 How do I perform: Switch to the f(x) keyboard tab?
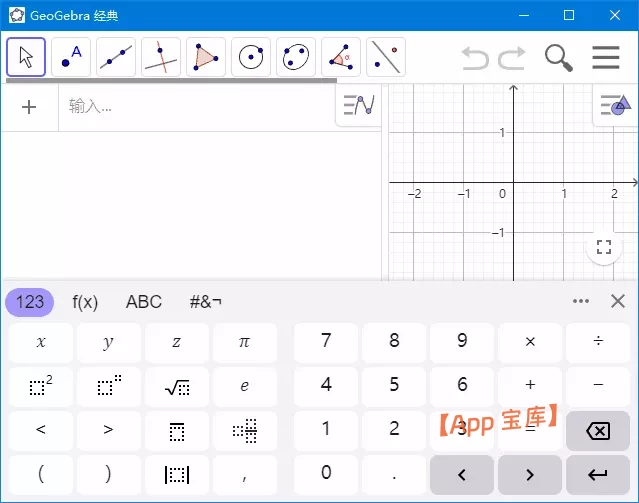coord(85,301)
